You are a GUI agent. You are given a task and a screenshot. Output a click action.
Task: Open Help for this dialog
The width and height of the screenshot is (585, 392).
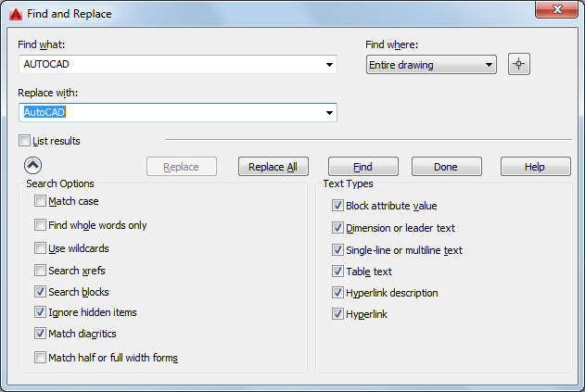pyautogui.click(x=535, y=167)
